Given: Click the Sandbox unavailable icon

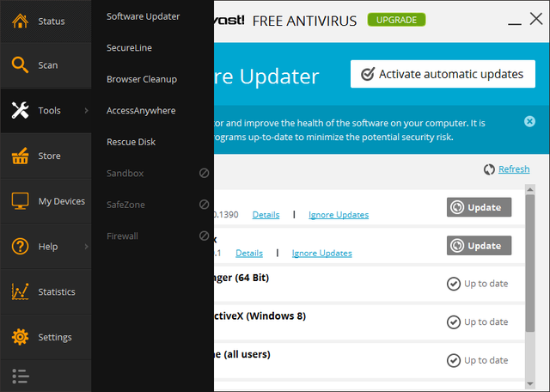Looking at the screenshot, I should pyautogui.click(x=205, y=173).
